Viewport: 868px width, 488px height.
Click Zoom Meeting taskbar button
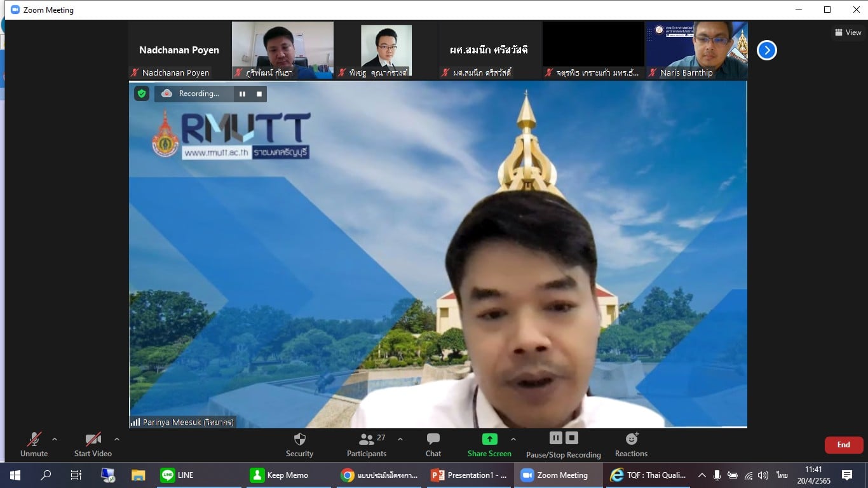coord(559,475)
